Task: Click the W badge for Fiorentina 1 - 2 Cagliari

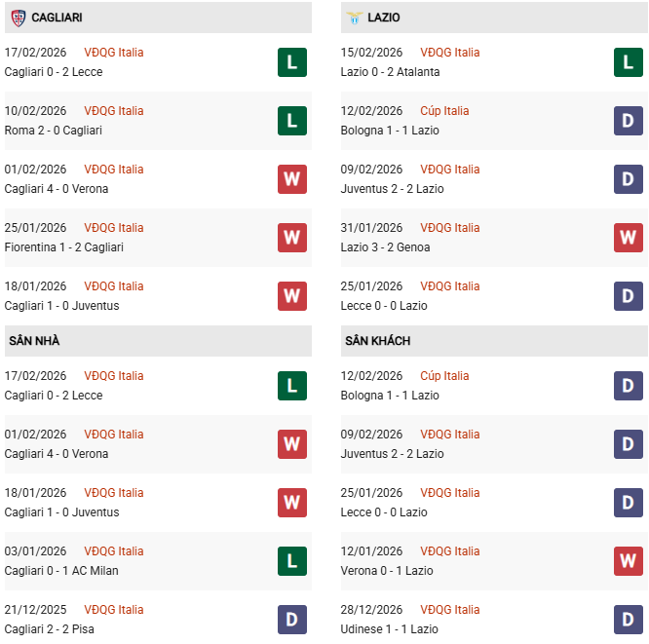Action: (291, 238)
